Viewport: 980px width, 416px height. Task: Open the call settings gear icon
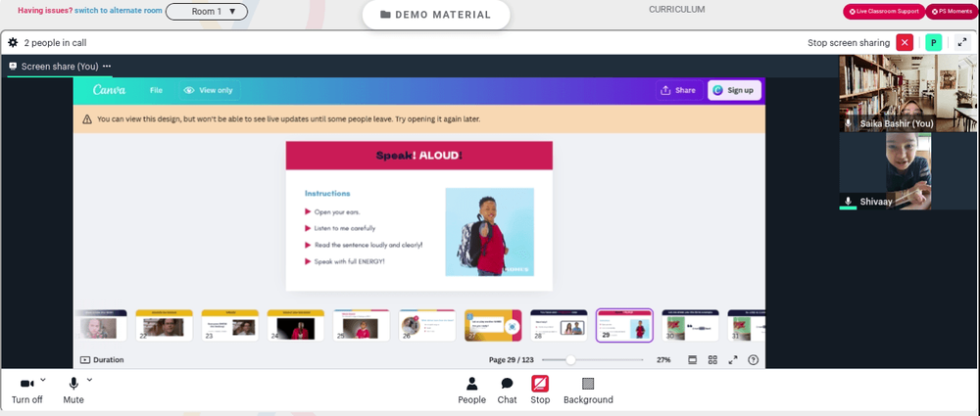(x=13, y=43)
